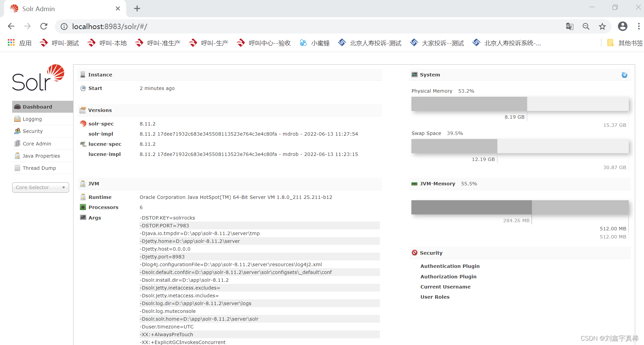Click the Thread Dump list icon
The width and height of the screenshot is (644, 345).
tap(17, 168)
